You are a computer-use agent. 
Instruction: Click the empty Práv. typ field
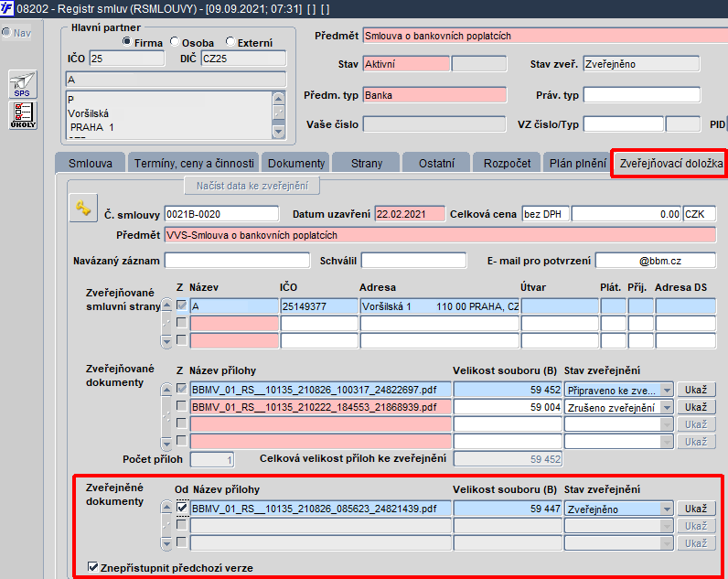point(642,95)
